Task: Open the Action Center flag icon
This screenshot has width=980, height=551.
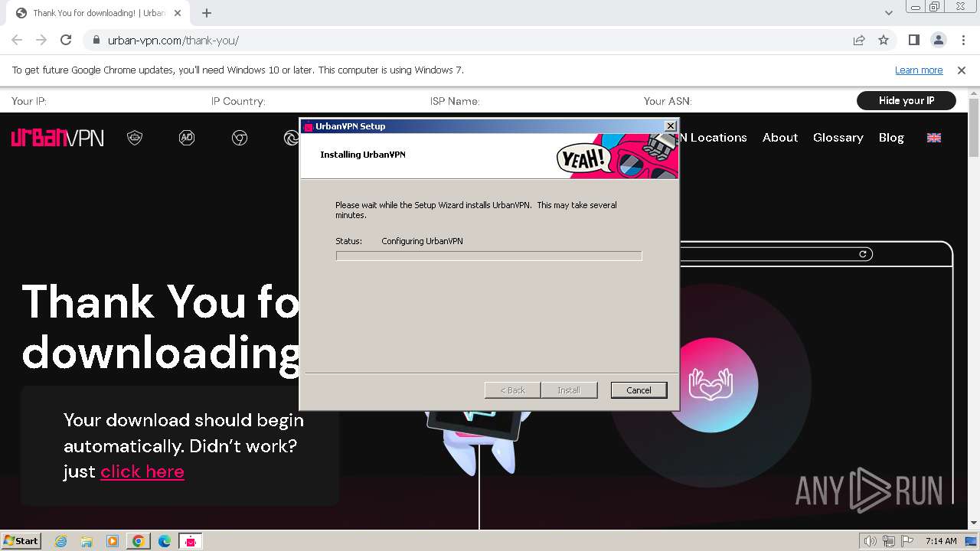Action: coord(908,541)
